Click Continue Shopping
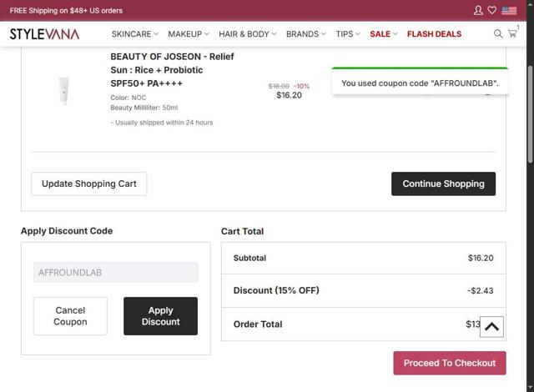534x392 pixels. point(443,183)
